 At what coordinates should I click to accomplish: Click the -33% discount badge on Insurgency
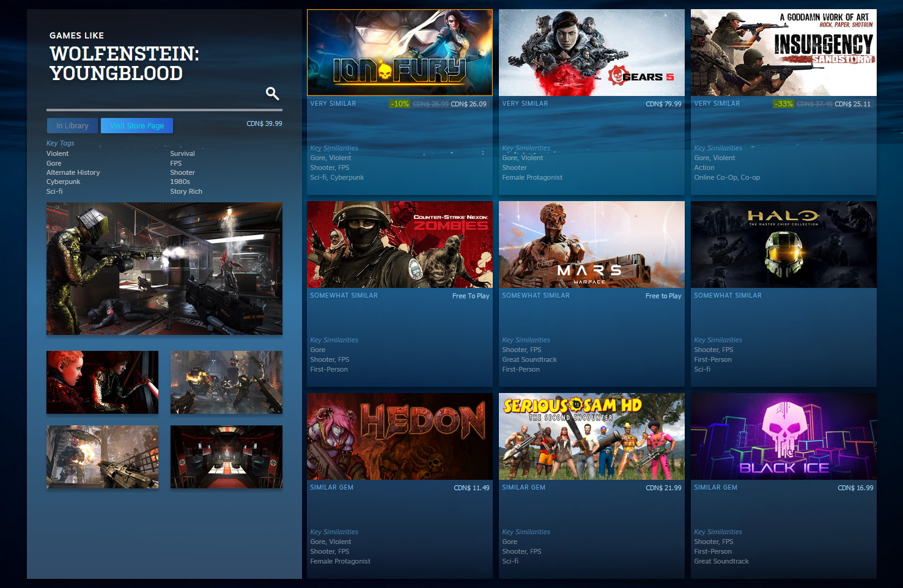[784, 104]
